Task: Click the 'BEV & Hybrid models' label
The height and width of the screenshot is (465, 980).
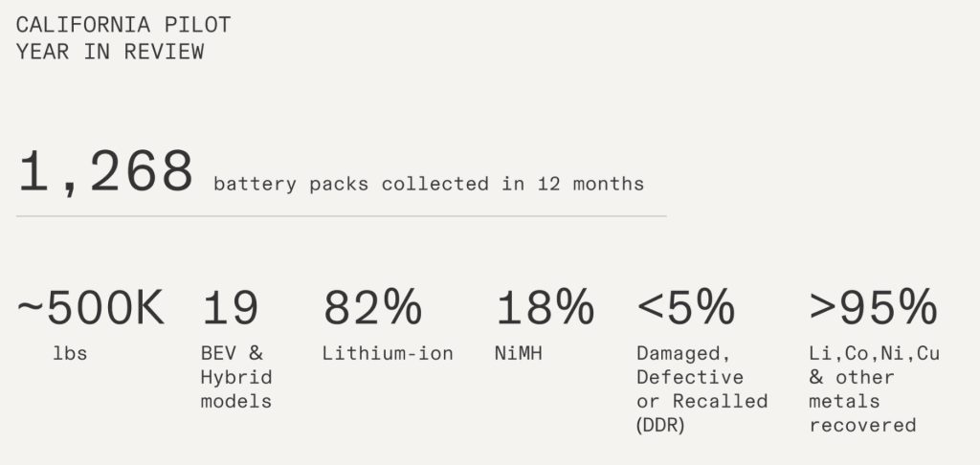Action: pyautogui.click(x=236, y=377)
